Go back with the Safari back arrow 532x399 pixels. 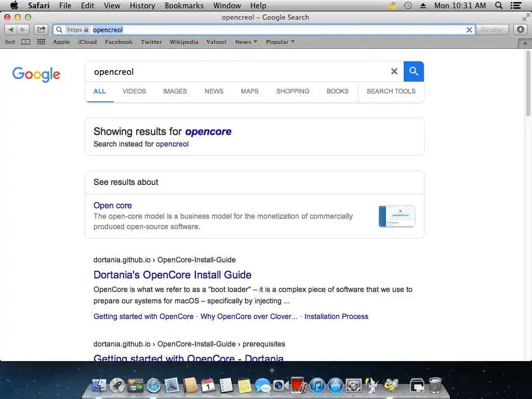pos(10,30)
